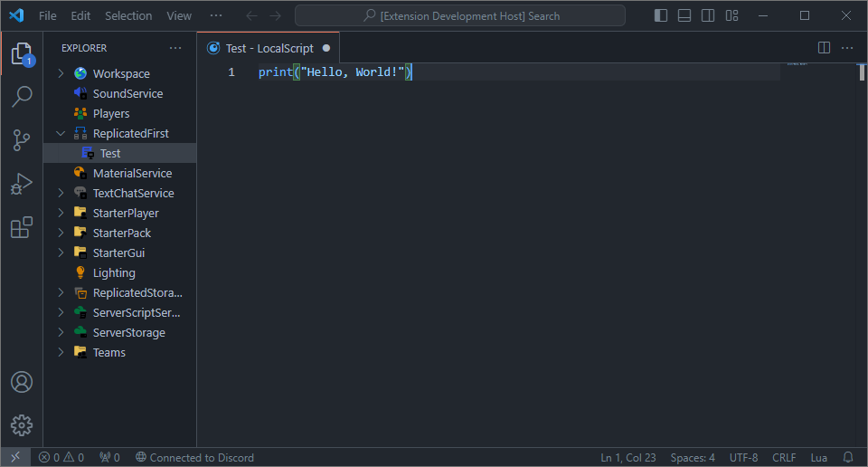Expand the Teams node
Screen dimensions: 868x467
[x=61, y=352]
